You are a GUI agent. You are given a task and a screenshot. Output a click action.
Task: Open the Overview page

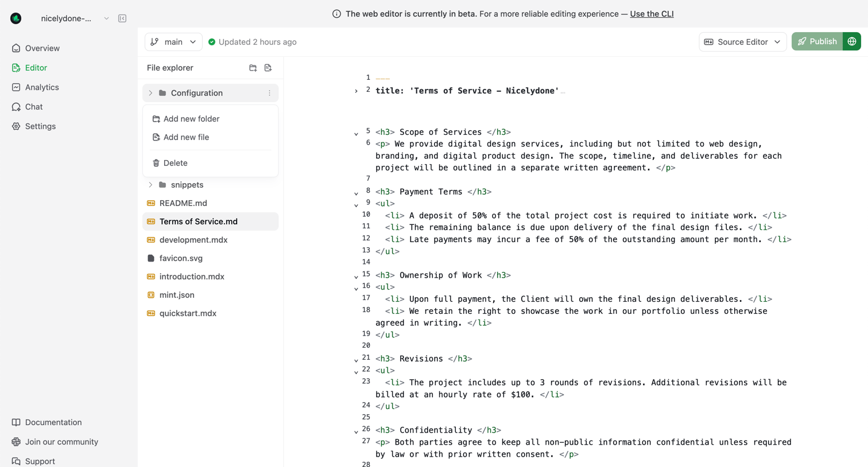tap(42, 48)
